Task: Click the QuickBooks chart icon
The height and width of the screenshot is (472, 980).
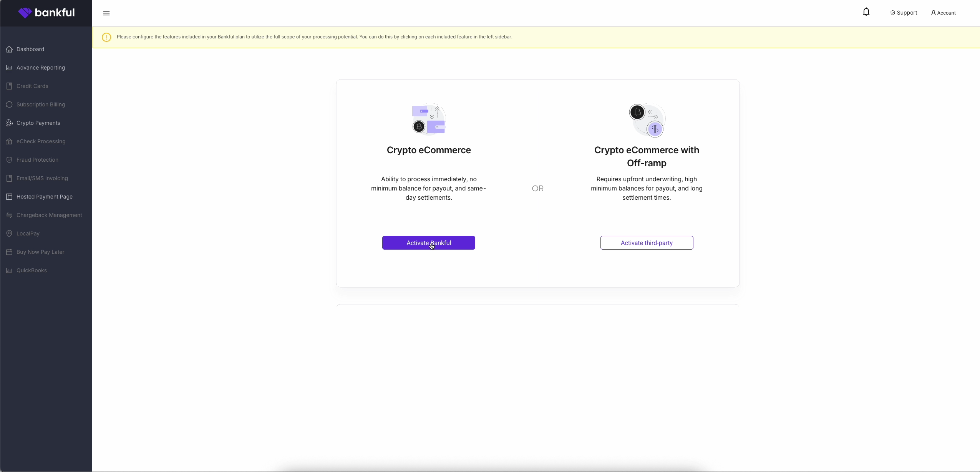Action: pyautogui.click(x=9, y=270)
